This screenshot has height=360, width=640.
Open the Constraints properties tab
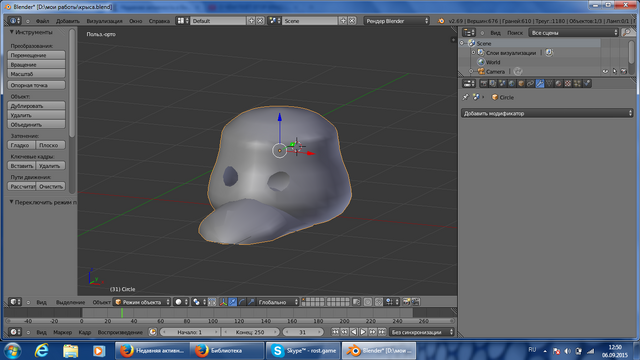(x=531, y=83)
